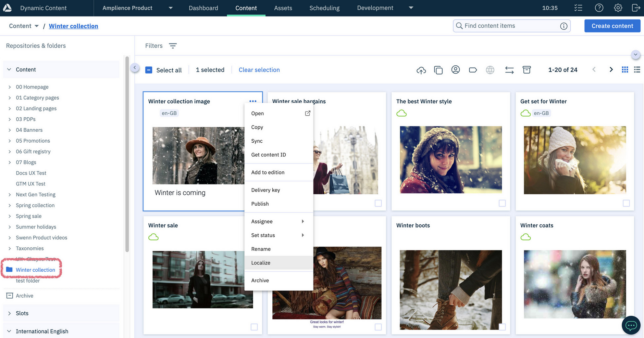Check the Great looks for winter card checkbox
This screenshot has width=644, height=338.
[378, 327]
